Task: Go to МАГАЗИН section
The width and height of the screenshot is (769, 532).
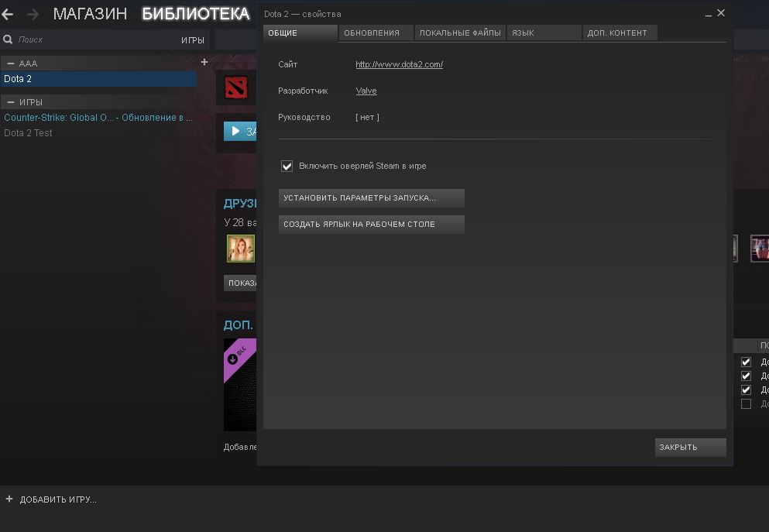Action: pyautogui.click(x=91, y=14)
